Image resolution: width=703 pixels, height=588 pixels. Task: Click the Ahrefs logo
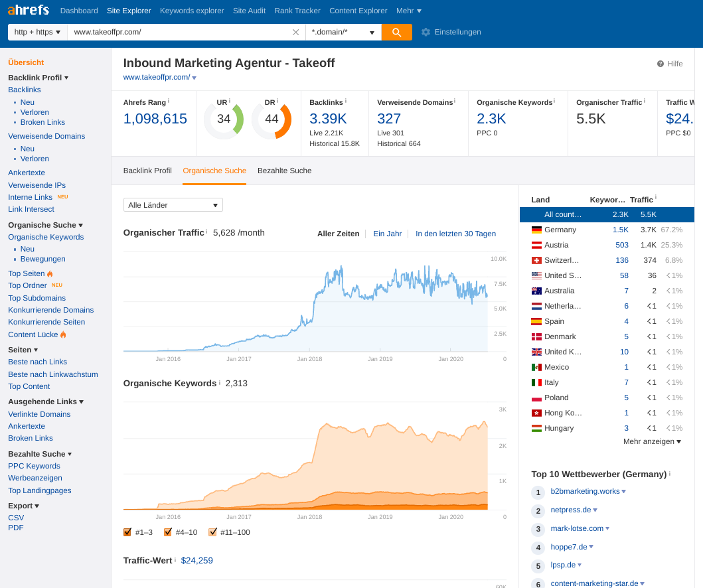click(x=29, y=10)
